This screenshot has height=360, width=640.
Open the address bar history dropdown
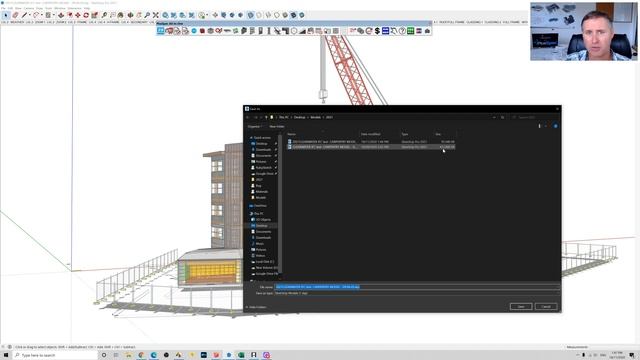(494, 117)
